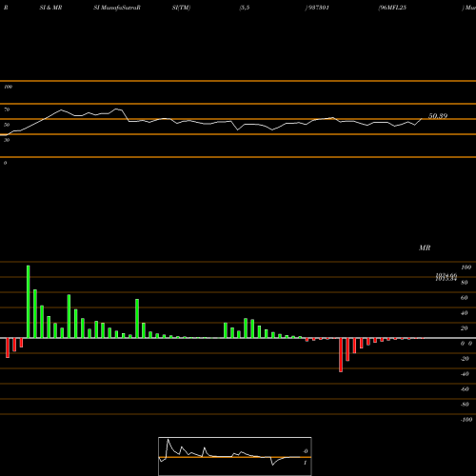Click the '80' label on MR axis

(x=465, y=283)
